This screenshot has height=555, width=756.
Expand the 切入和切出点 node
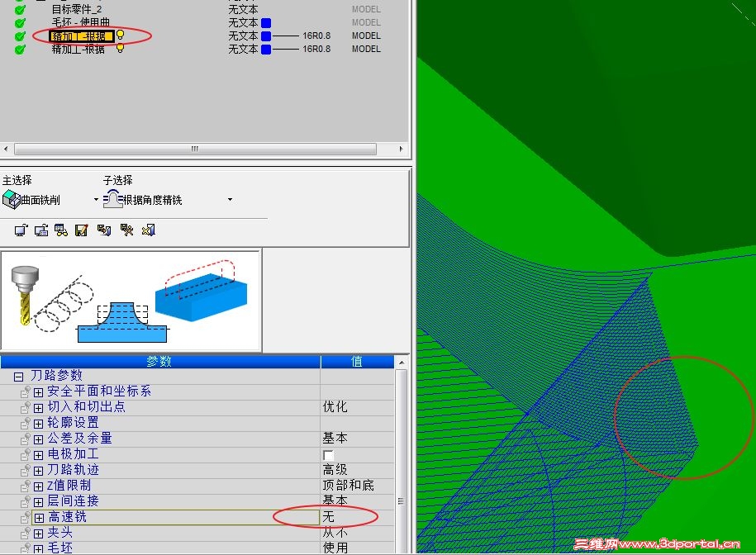pos(39,409)
